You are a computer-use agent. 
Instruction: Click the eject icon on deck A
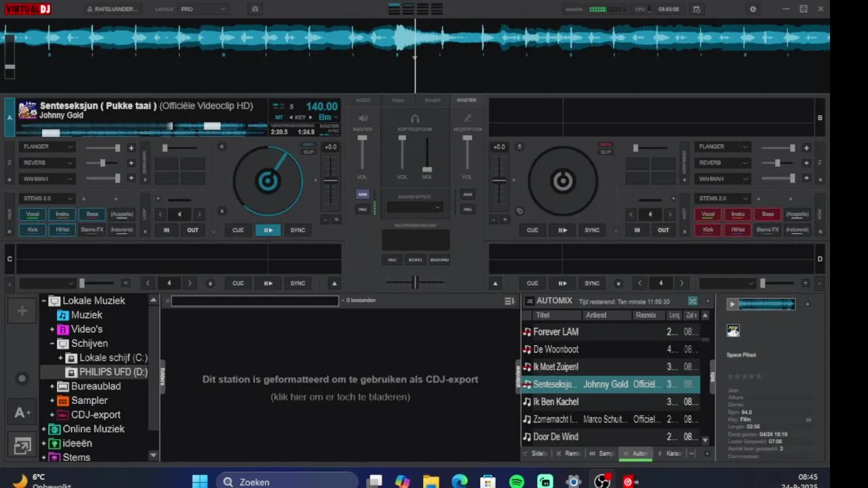coord(221,146)
